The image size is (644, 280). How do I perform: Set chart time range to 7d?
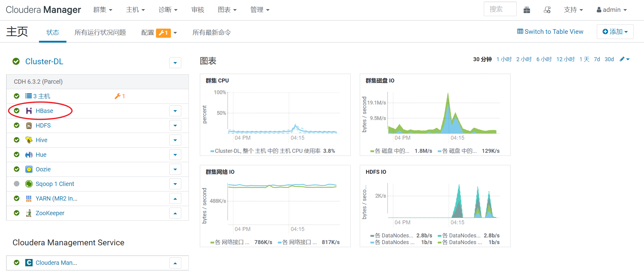click(597, 59)
